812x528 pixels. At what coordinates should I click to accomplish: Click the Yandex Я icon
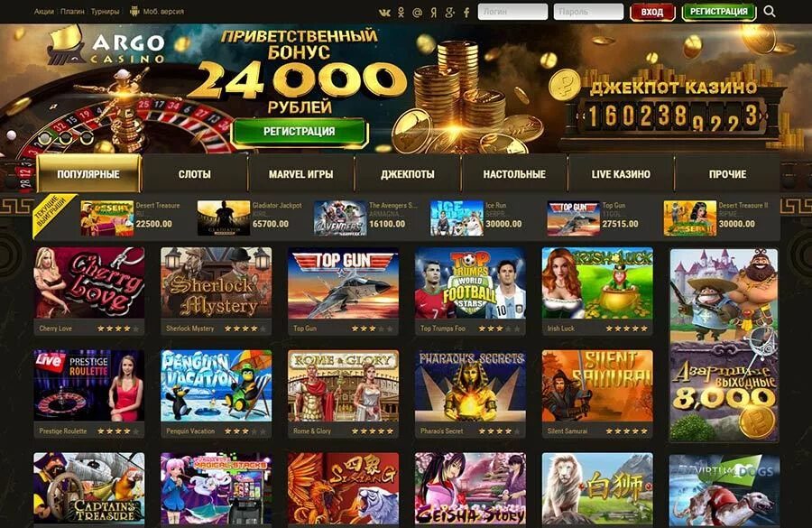pos(433,13)
